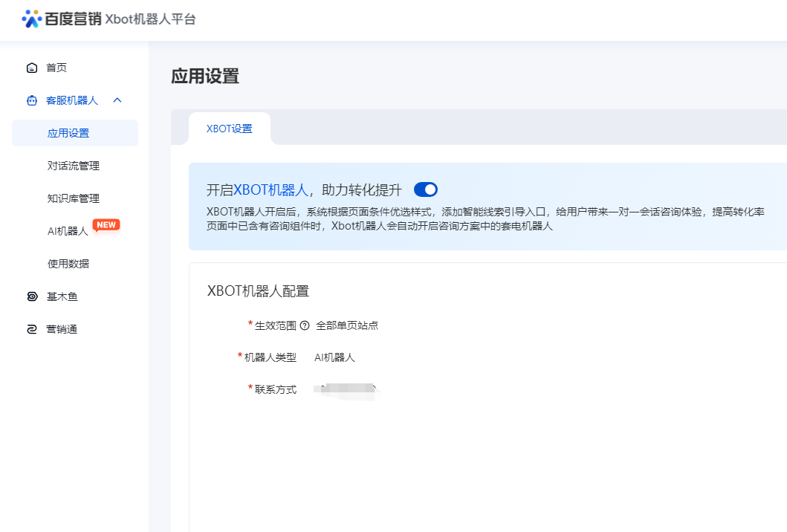The height and width of the screenshot is (532, 787).
Task: Click the XBOT机器人开启后 description line
Action: pos(485,212)
